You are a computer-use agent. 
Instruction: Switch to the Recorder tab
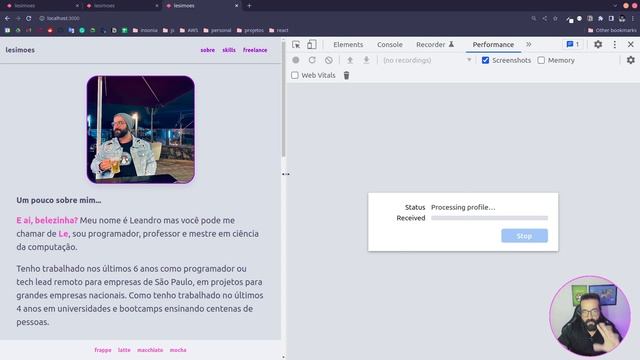coord(435,44)
